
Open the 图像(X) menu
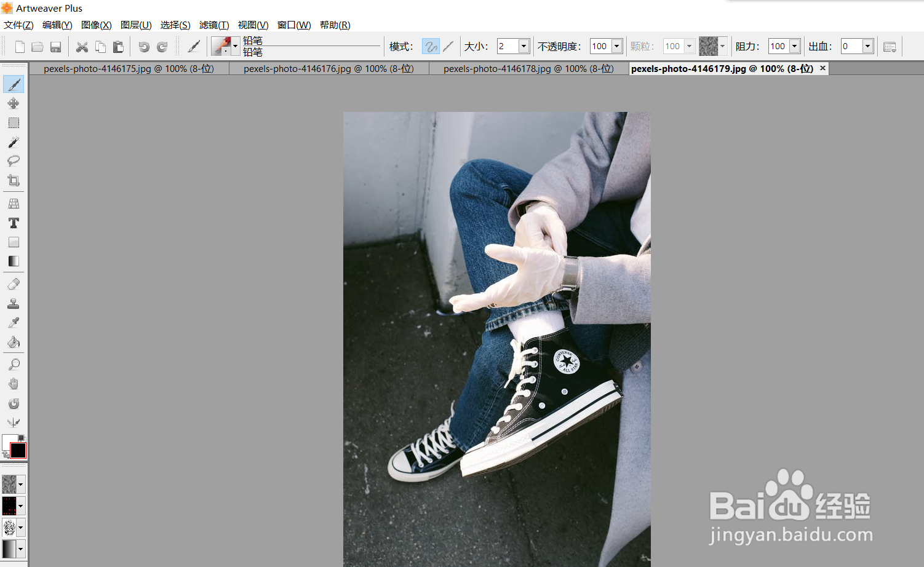click(x=97, y=25)
